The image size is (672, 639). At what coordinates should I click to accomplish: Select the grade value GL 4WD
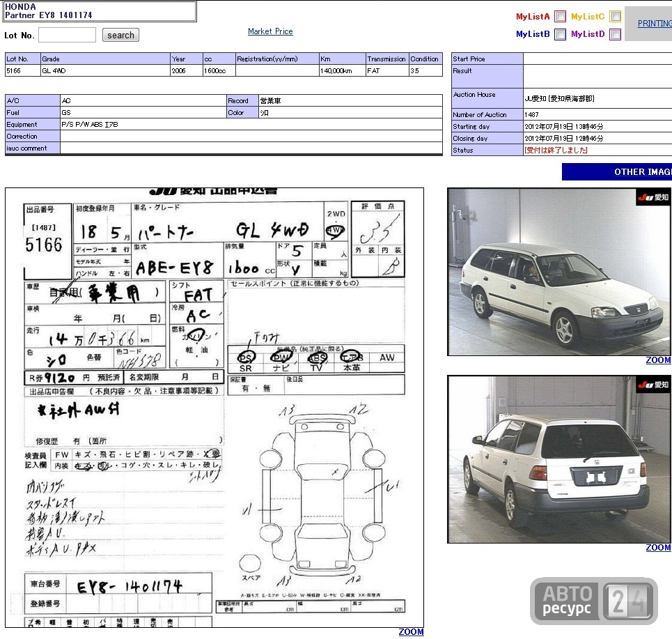point(54,71)
